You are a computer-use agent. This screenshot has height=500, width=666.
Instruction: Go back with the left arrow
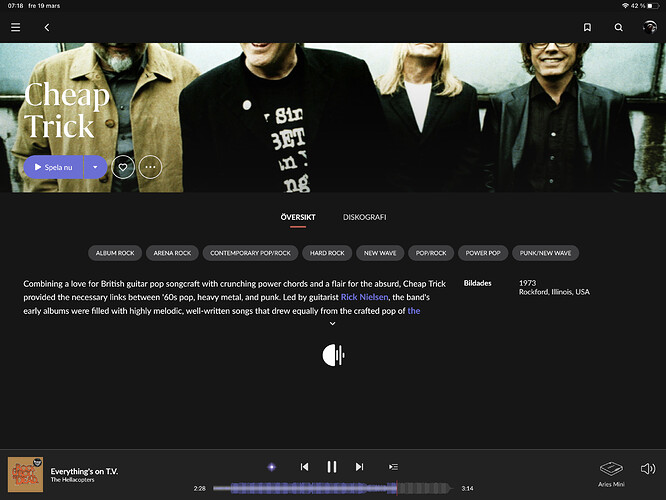click(47, 28)
